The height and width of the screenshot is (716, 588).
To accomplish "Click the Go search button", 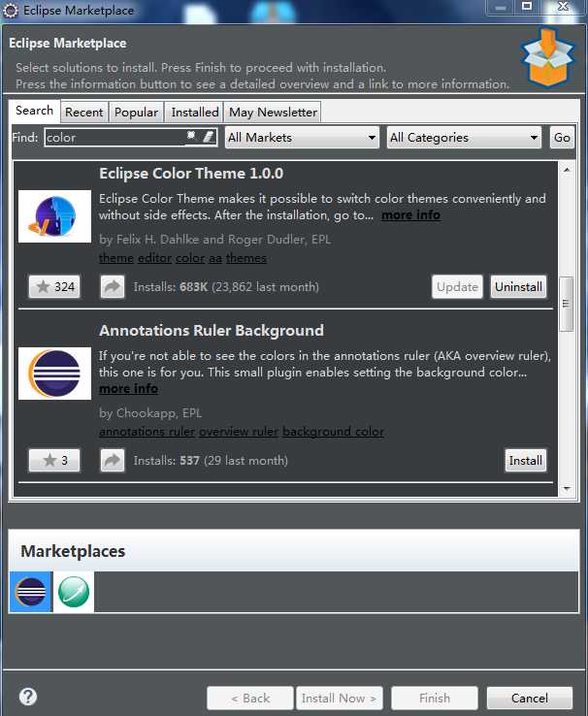I will coord(562,138).
